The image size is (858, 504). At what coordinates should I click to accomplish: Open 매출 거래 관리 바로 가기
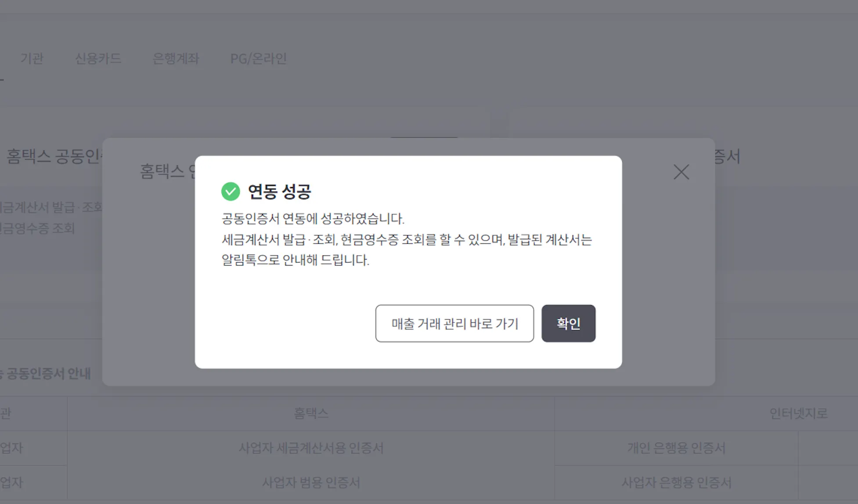tap(454, 324)
